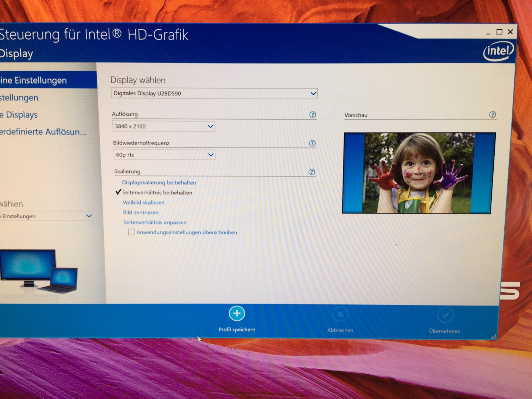Select Bild zentrieren scaling option

tap(141, 212)
